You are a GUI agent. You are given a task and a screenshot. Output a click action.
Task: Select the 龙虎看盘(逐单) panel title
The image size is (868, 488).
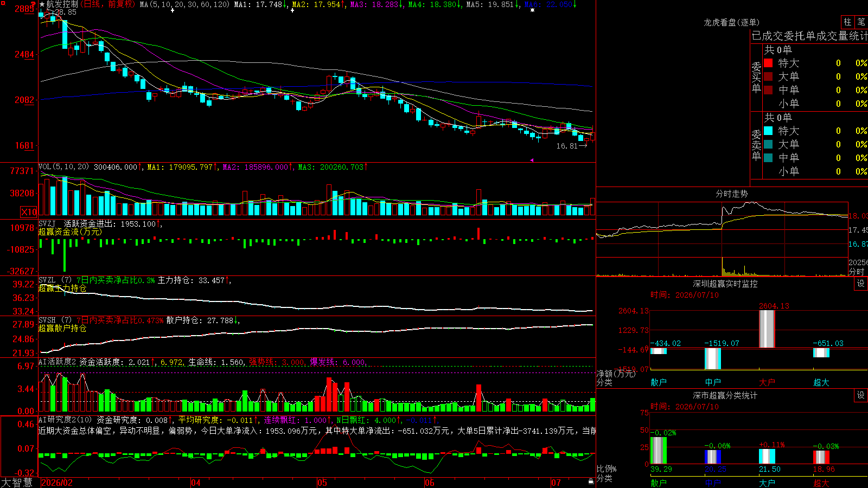tap(731, 22)
